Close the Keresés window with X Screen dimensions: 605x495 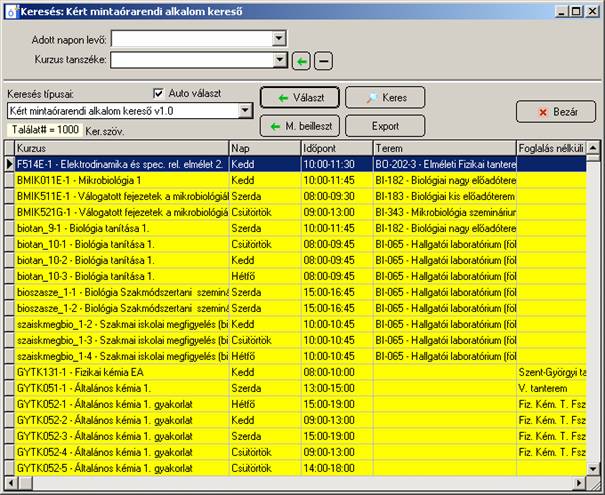pos(592,12)
